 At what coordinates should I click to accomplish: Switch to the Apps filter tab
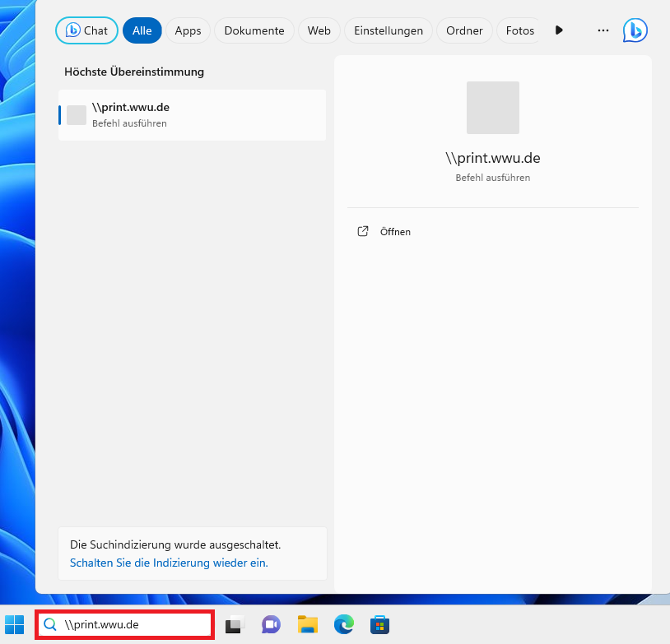pyautogui.click(x=188, y=30)
